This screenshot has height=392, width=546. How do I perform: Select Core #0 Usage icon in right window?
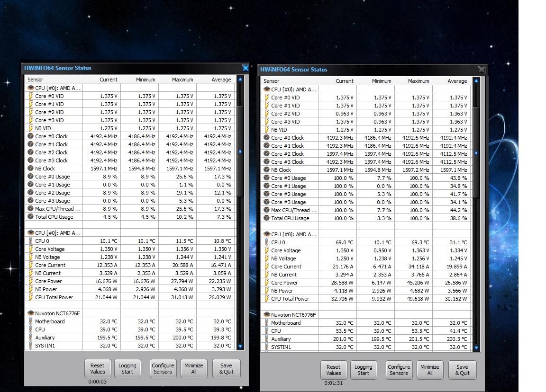pos(267,178)
